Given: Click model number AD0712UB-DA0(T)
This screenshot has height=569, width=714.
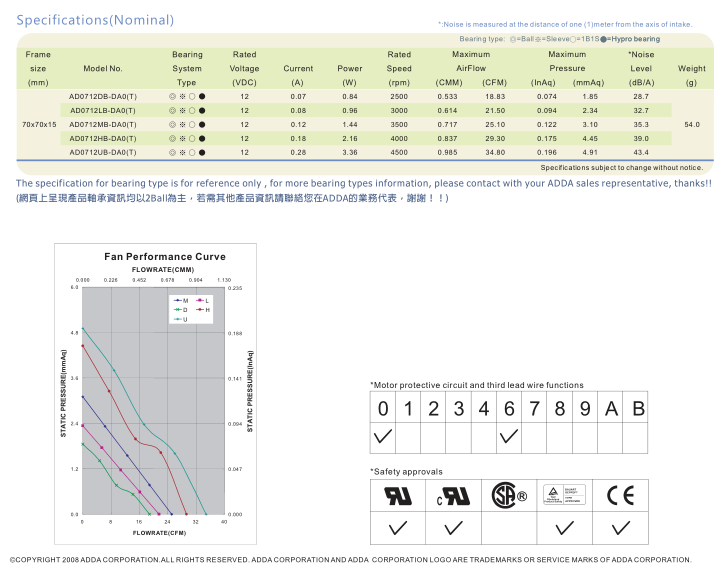Looking at the screenshot, I should point(103,152).
